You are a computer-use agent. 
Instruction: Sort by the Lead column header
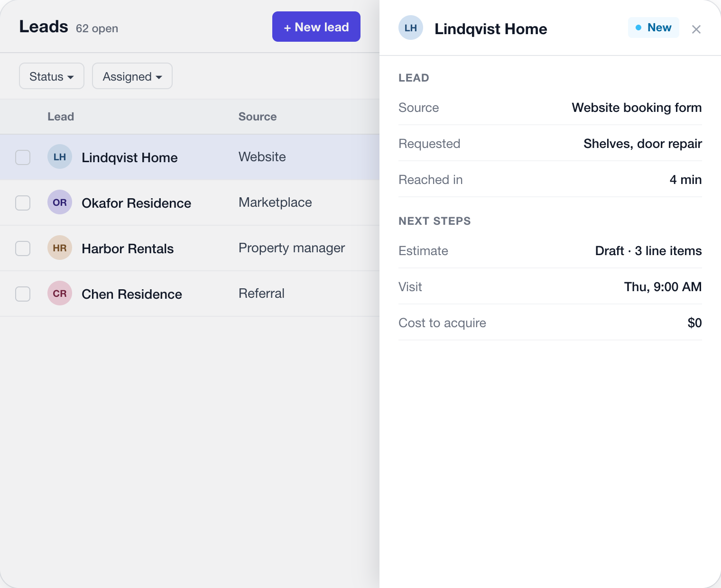[x=61, y=117]
